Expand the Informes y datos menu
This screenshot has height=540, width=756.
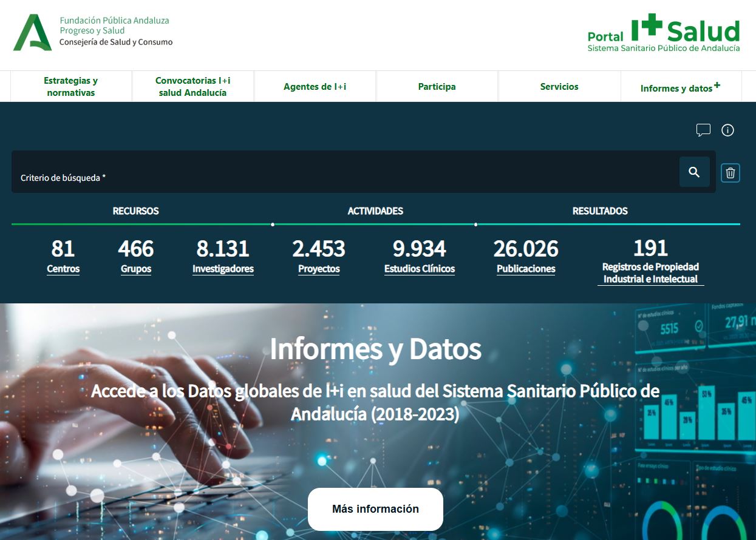[680, 87]
